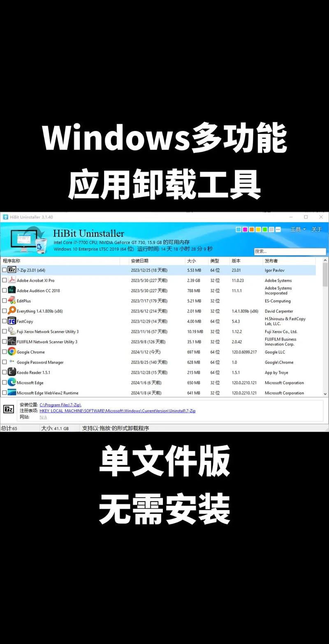The width and height of the screenshot is (329, 644).
Task: Click the EditPlus application icon
Action: 12,301
